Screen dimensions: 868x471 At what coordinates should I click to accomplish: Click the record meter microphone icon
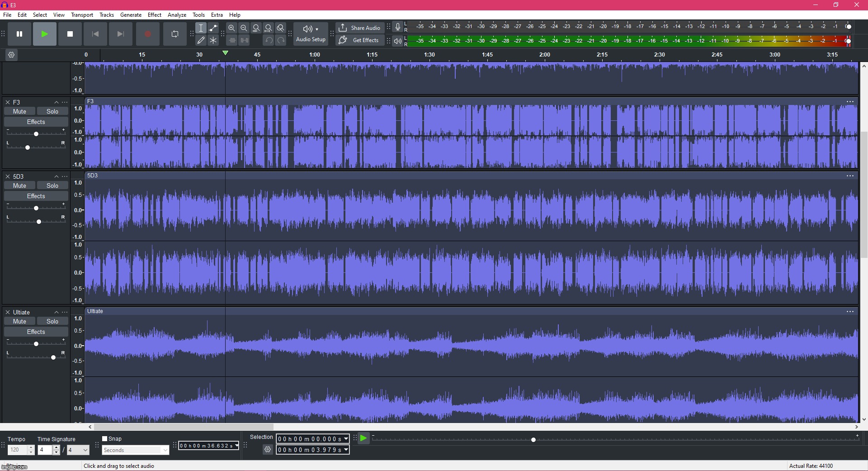pos(398,27)
